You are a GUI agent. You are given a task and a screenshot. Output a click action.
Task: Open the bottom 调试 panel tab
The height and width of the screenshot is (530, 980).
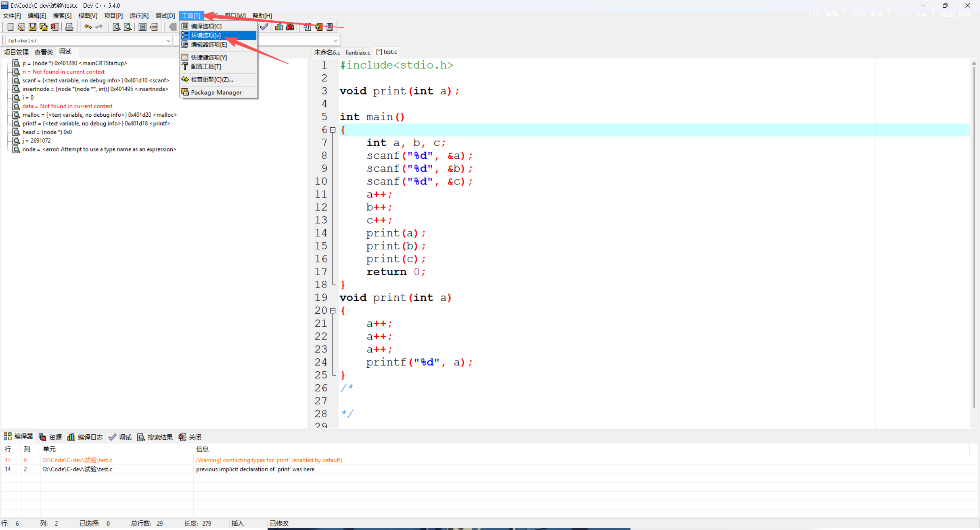120,437
